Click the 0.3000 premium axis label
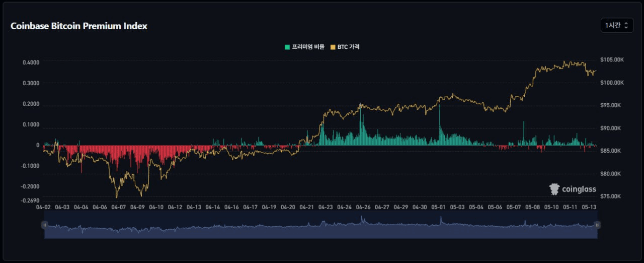 pos(31,83)
